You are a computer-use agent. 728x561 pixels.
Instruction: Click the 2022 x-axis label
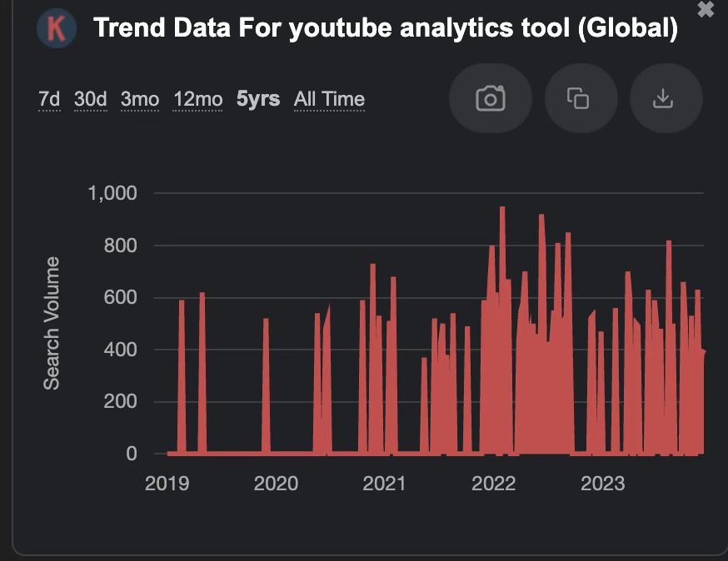(494, 484)
